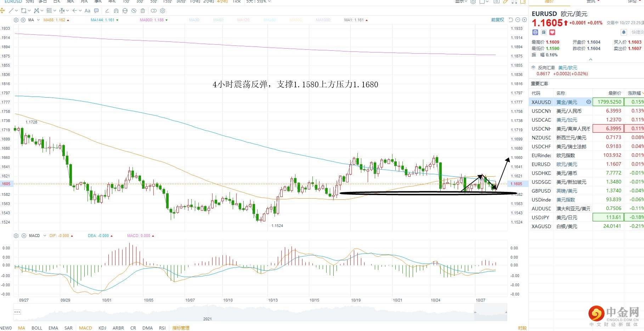Click the right handle of range navigator
Image resolution: width=644 pixels, height=331 pixels.
(x=506, y=312)
